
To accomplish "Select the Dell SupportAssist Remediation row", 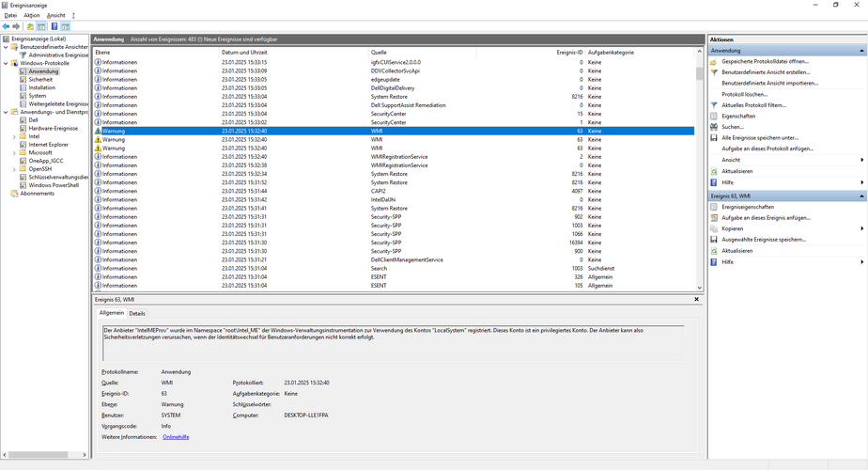I will click(394, 105).
